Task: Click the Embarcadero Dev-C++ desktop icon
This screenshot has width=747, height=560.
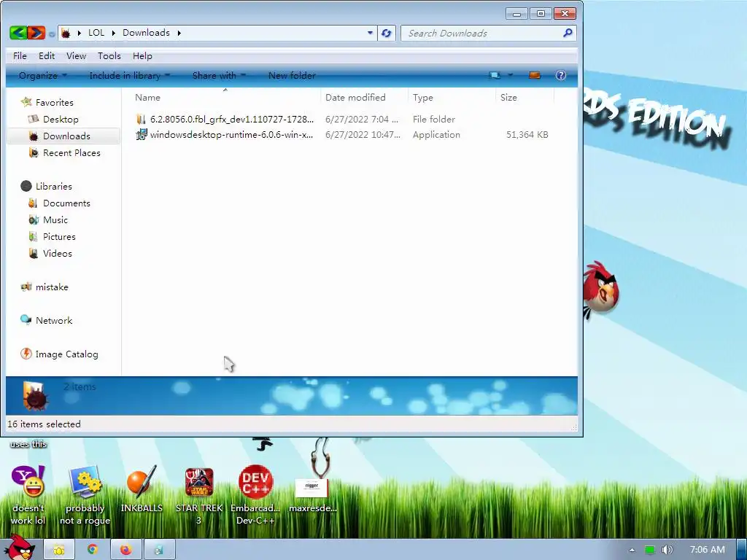Action: tap(255, 495)
